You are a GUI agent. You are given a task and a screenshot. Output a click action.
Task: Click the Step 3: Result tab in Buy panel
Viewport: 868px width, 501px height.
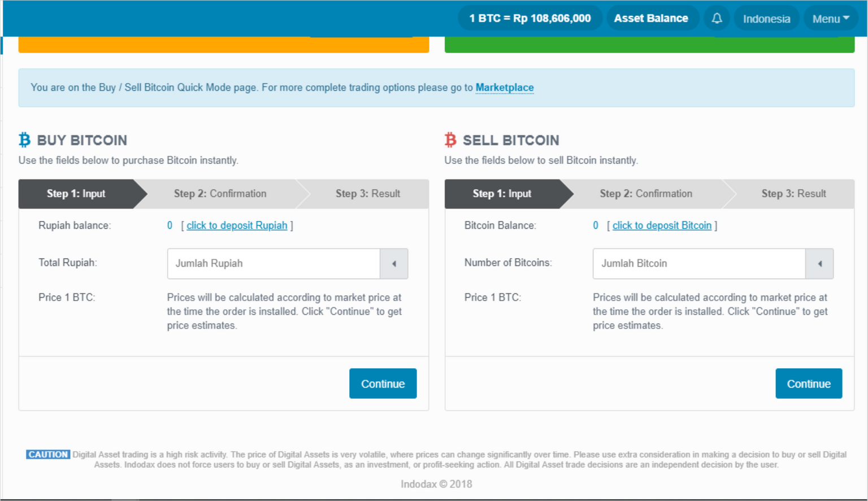point(368,194)
